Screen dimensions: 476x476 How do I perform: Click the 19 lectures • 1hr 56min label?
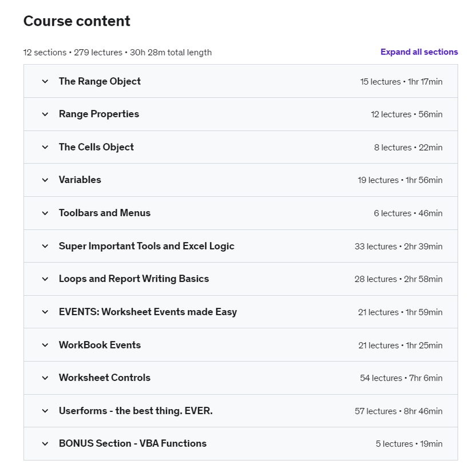[400, 180]
